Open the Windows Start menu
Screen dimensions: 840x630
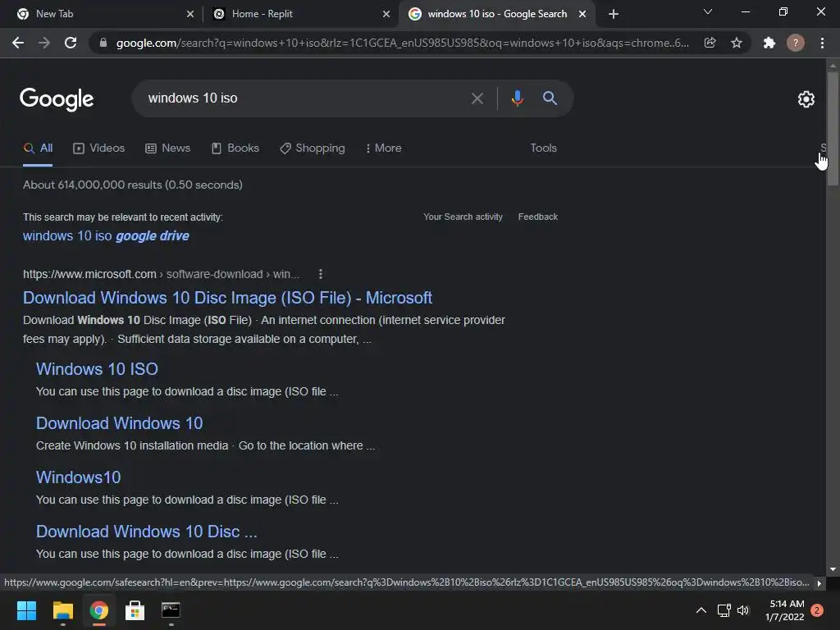[26, 610]
